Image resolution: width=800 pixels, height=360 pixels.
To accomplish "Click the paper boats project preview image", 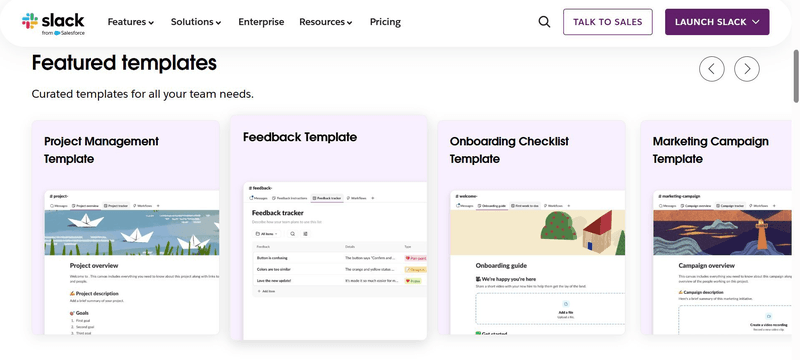I will (132, 233).
